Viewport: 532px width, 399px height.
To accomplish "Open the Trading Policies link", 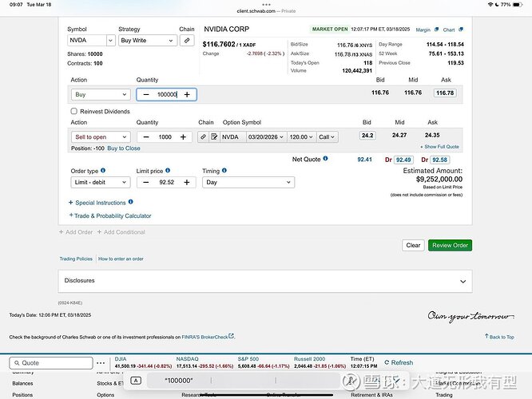I will click(x=76, y=259).
